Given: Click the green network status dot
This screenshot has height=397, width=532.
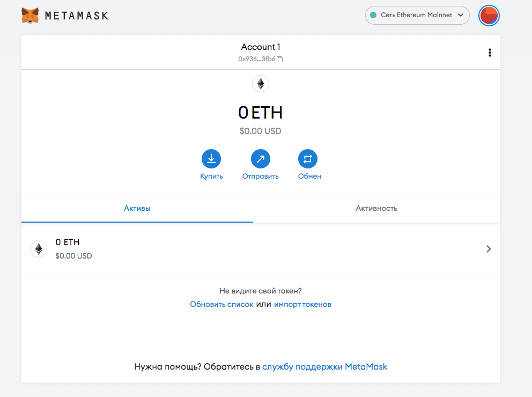Looking at the screenshot, I should pos(373,15).
